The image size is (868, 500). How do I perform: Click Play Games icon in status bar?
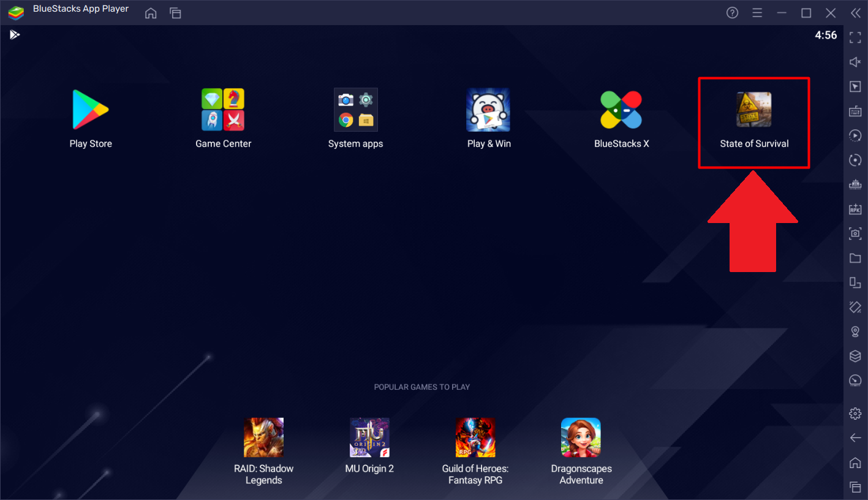15,35
